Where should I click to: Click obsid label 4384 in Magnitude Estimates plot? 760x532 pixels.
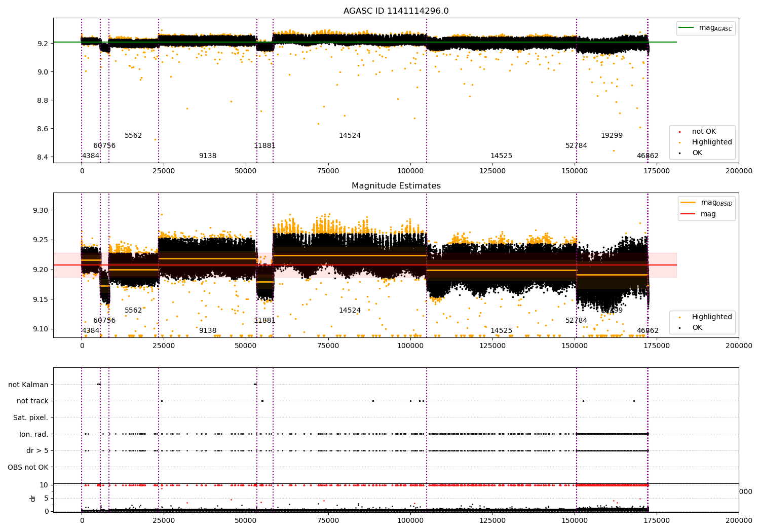pos(91,331)
